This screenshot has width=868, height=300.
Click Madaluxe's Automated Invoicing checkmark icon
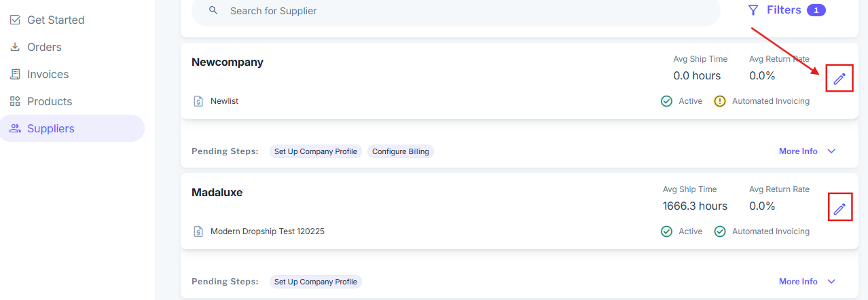(720, 231)
